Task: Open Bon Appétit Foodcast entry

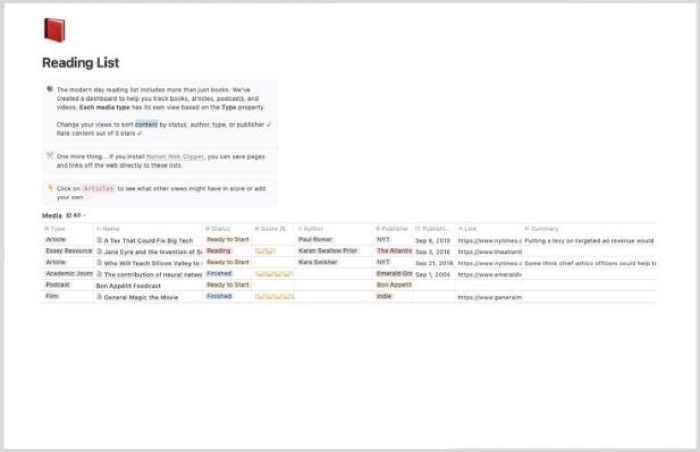Action: pos(128,285)
